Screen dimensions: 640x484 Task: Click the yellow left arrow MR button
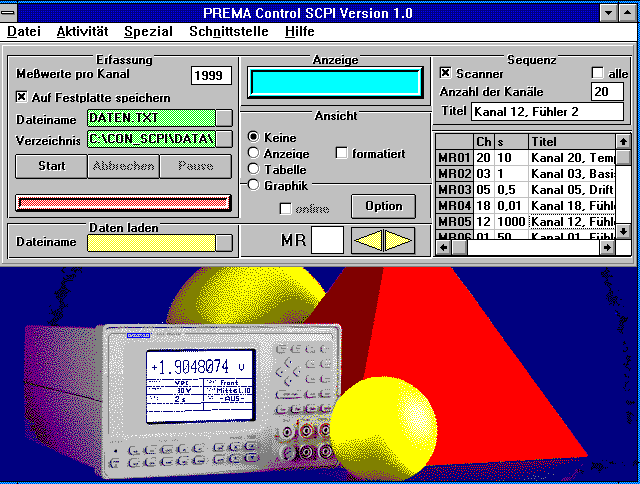(x=367, y=241)
